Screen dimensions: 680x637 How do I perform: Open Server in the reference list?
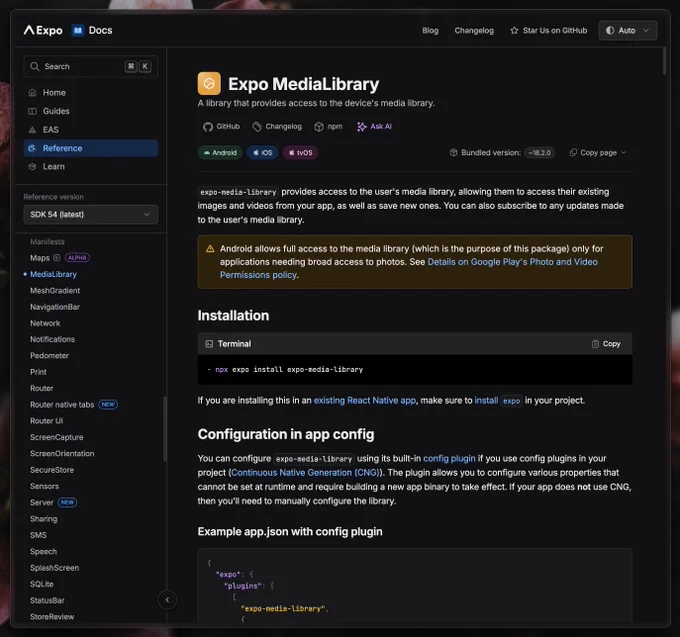coord(42,503)
